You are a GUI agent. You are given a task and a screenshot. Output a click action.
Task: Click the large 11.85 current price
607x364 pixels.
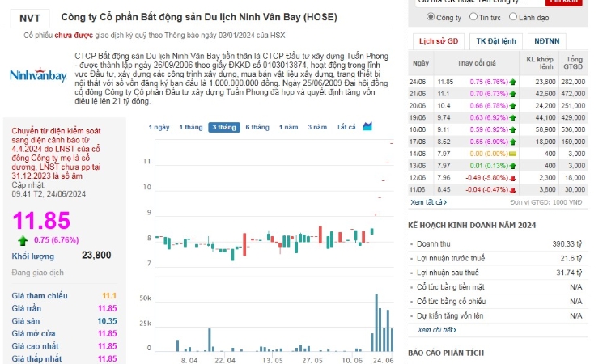41,221
